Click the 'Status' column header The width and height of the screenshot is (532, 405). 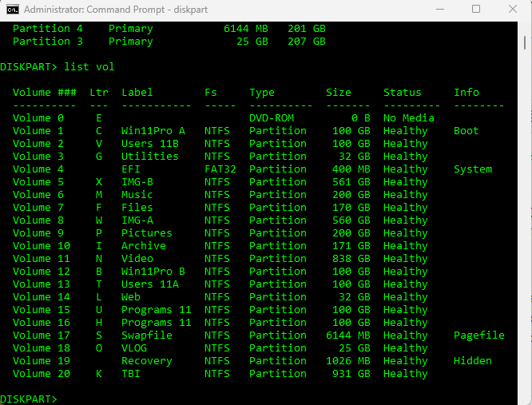(403, 93)
